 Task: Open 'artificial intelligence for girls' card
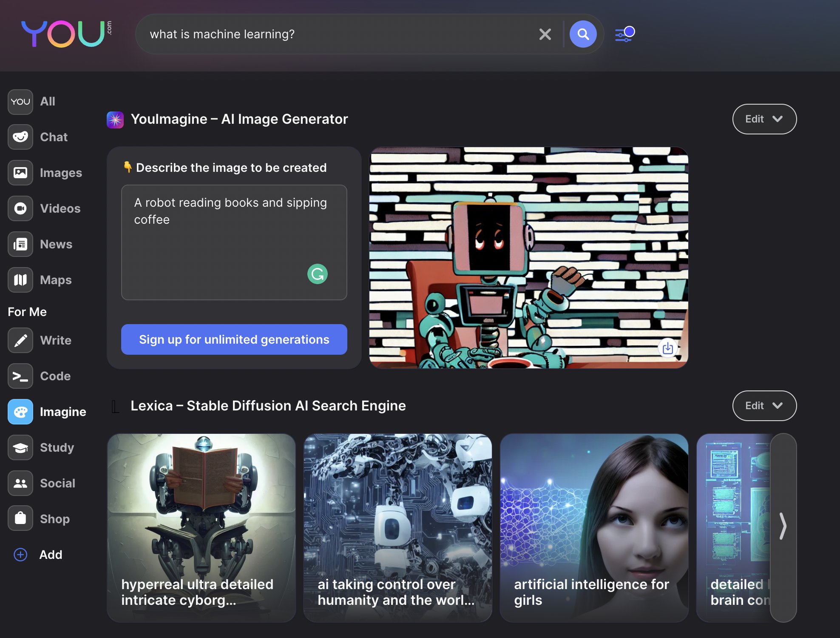(x=594, y=528)
